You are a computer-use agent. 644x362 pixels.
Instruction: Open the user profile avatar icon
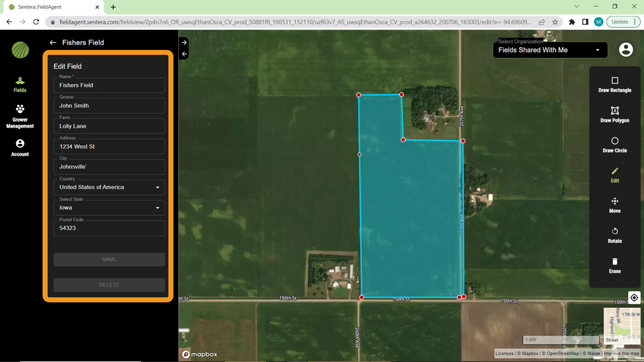pyautogui.click(x=626, y=50)
